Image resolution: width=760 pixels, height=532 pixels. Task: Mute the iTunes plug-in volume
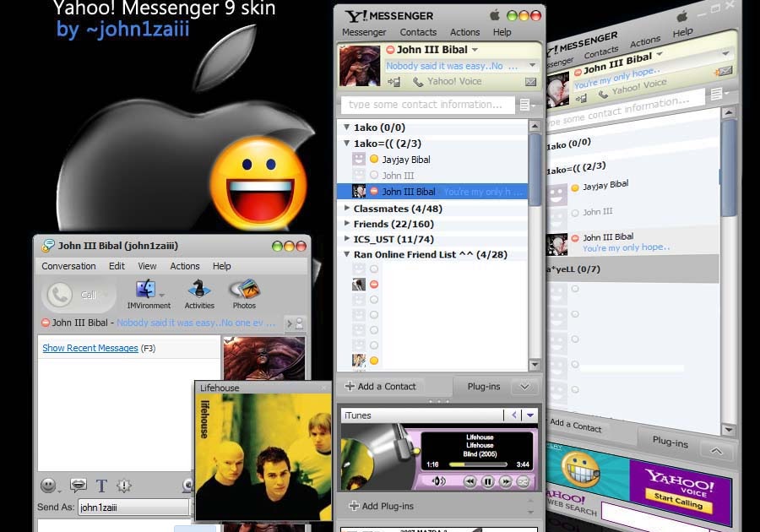click(438, 481)
